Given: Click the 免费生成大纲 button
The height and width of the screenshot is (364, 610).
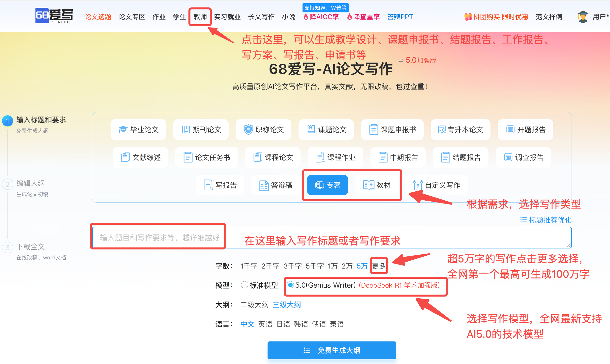Looking at the screenshot, I should pos(332,350).
